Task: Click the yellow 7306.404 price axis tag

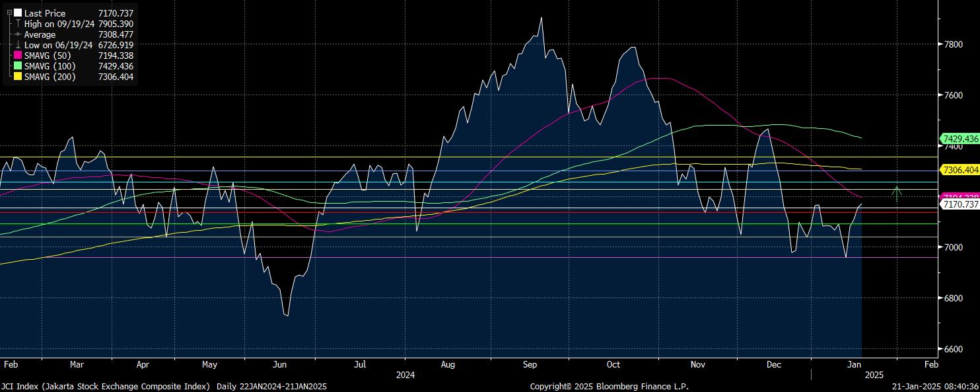Action: tap(960, 170)
